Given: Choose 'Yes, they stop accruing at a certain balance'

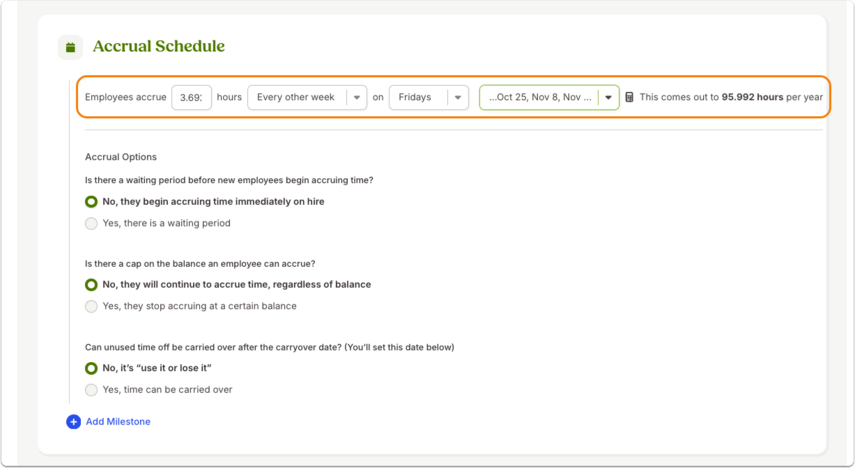Looking at the screenshot, I should click(x=91, y=307).
